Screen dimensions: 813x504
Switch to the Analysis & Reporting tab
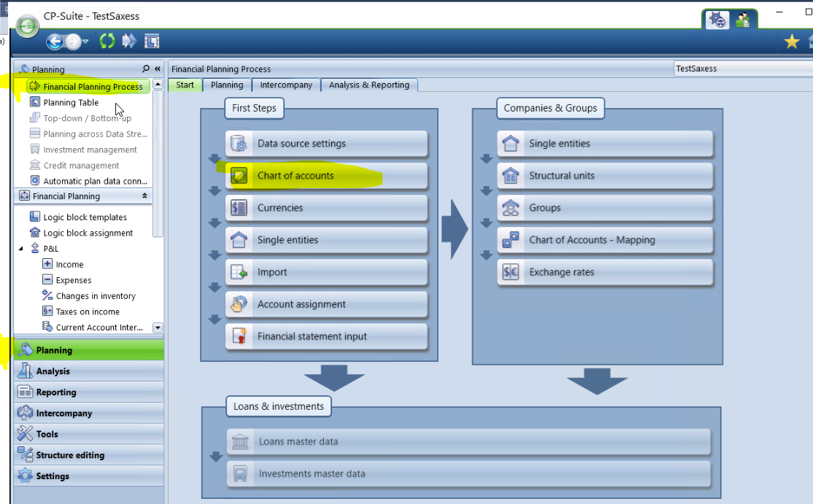[369, 85]
